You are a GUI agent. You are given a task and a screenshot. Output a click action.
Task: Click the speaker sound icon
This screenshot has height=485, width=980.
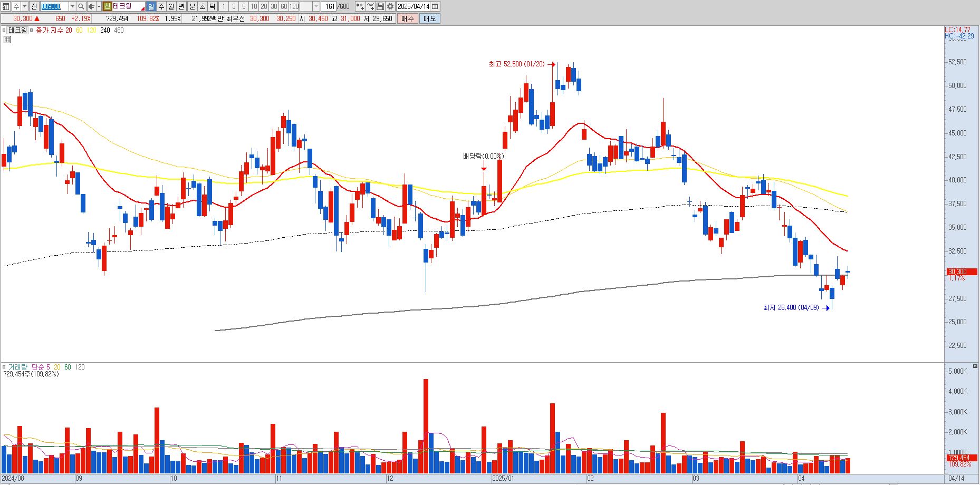coord(91,6)
